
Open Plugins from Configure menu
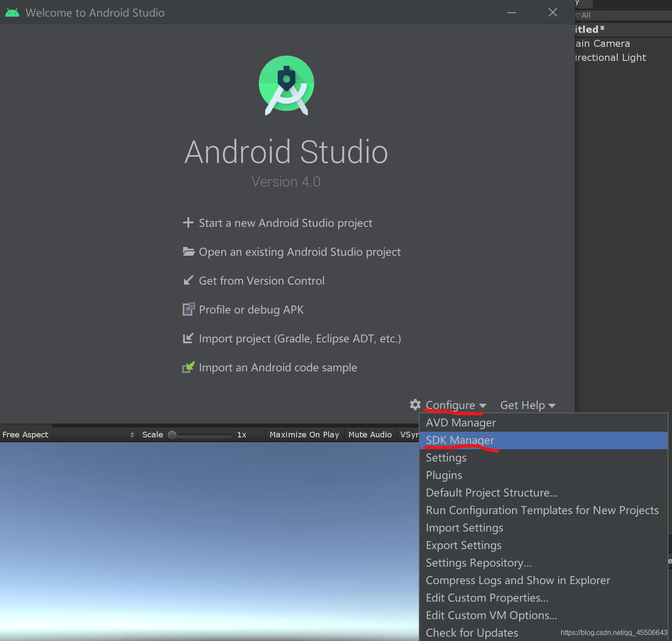coord(544,475)
